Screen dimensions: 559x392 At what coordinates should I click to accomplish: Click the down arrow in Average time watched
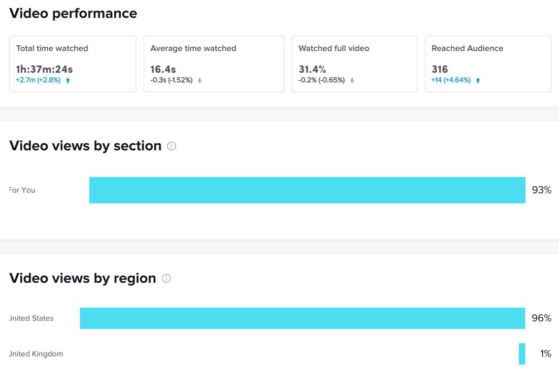point(200,80)
